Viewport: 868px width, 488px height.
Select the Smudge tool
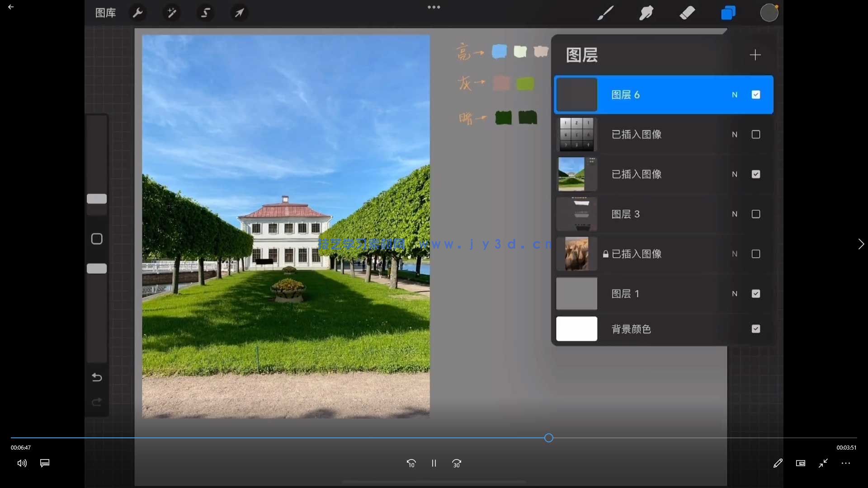point(646,13)
